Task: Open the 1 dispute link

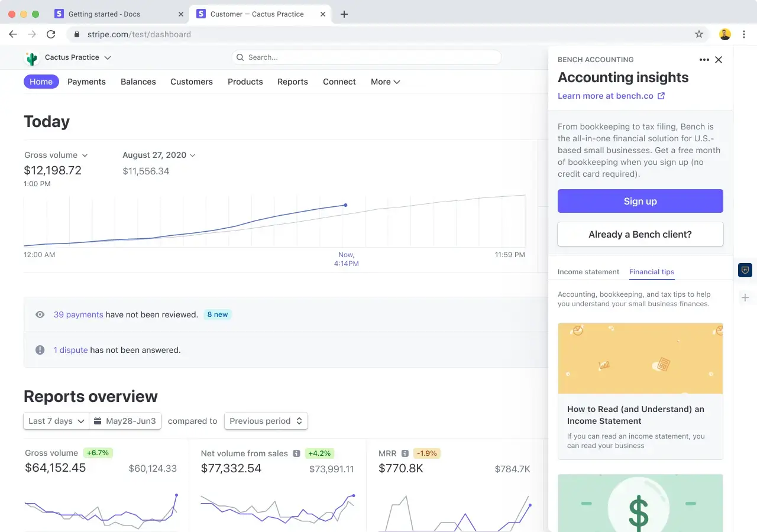Action: pyautogui.click(x=71, y=350)
